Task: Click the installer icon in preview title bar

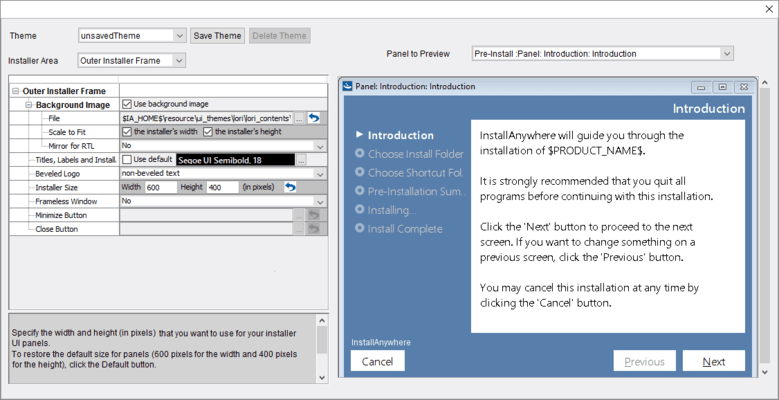Action: (x=348, y=86)
